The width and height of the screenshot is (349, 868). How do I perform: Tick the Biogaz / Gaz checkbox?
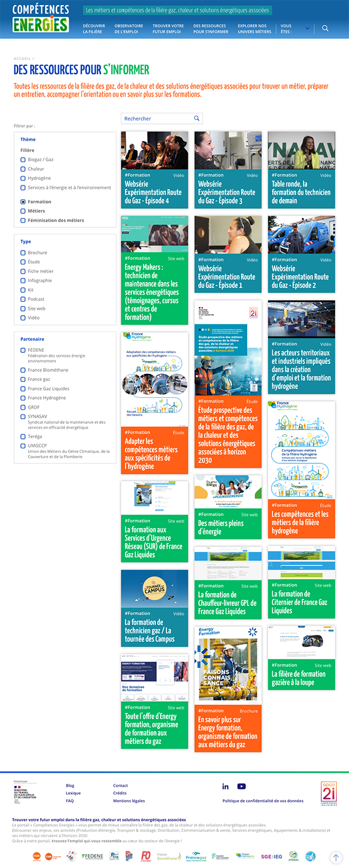(23, 160)
